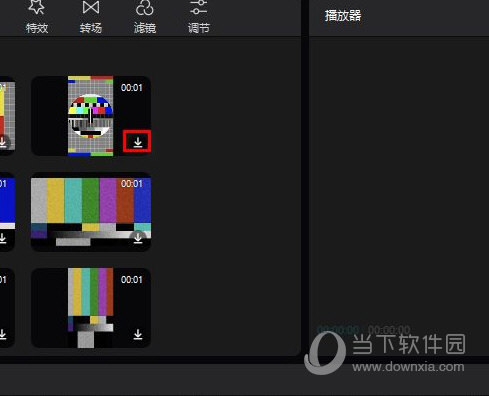Click 00:01 duration on round test-pattern clip
The image size is (489, 396).
coord(132,88)
